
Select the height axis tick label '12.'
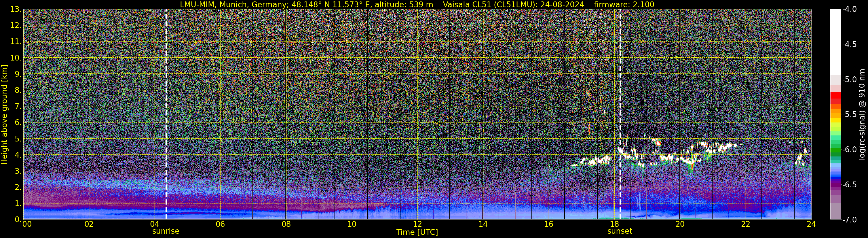[16, 25]
